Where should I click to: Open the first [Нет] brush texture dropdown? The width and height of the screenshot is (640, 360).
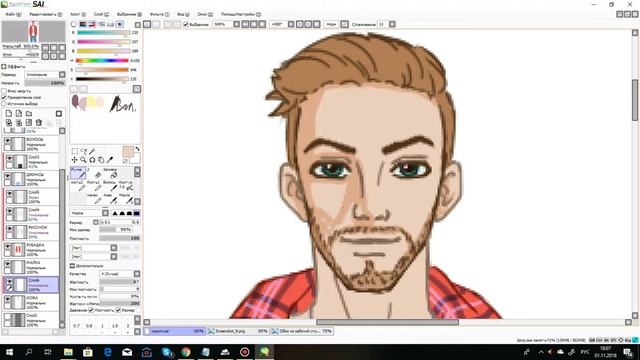point(93,248)
